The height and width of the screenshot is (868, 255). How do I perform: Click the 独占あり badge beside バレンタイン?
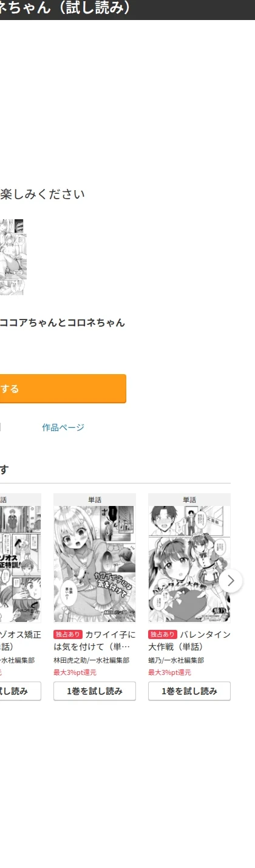[x=163, y=635]
